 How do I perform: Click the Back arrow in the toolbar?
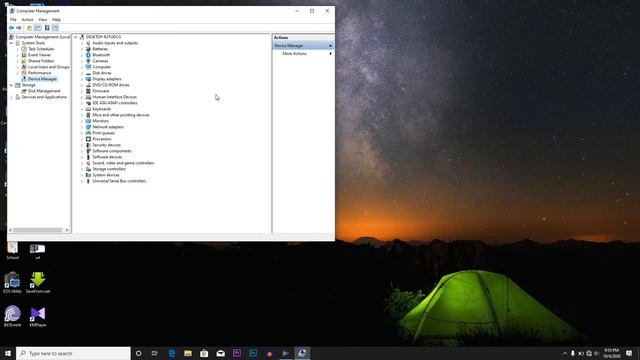(x=11, y=28)
